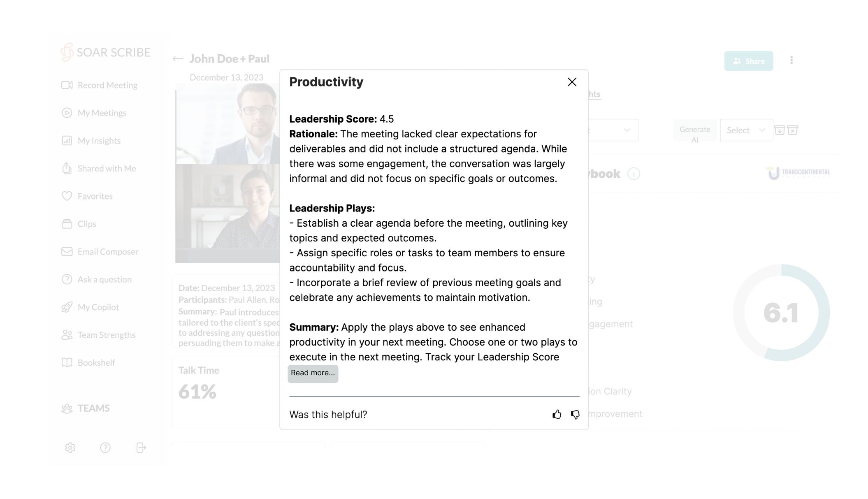868x499 pixels.
Task: Click the three-dot overflow menu
Action: point(792,60)
